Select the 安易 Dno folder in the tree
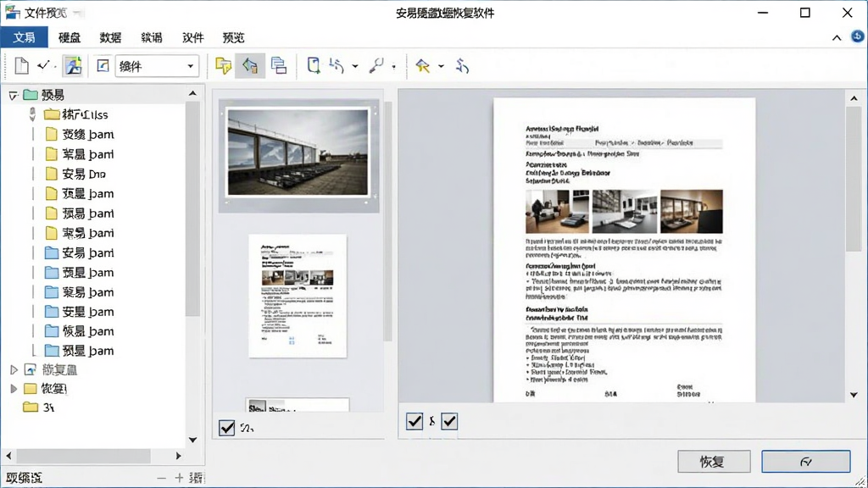Viewport: 868px width, 488px height. click(75, 175)
